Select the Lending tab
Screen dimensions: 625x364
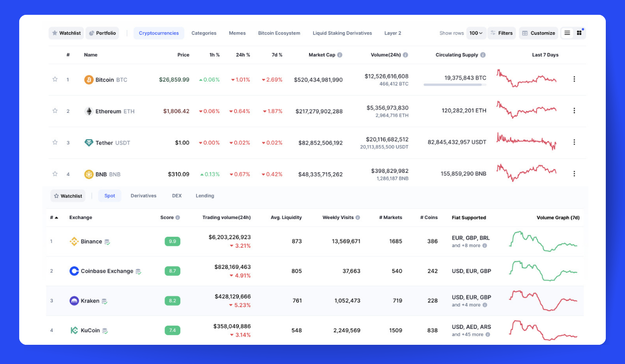tap(205, 196)
